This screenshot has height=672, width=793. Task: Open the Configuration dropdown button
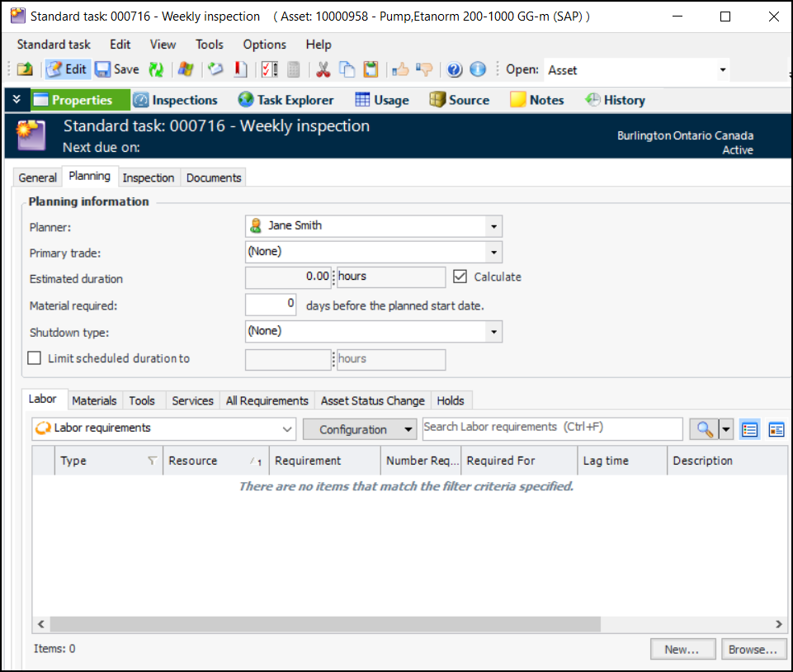[360, 429]
